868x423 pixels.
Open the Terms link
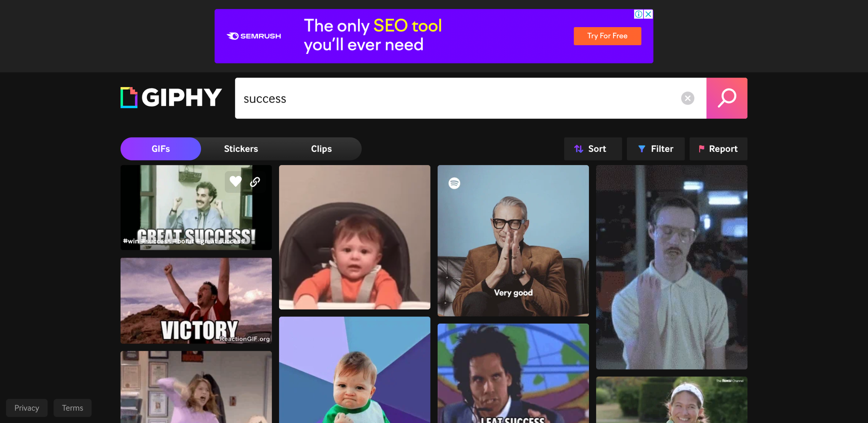point(73,408)
